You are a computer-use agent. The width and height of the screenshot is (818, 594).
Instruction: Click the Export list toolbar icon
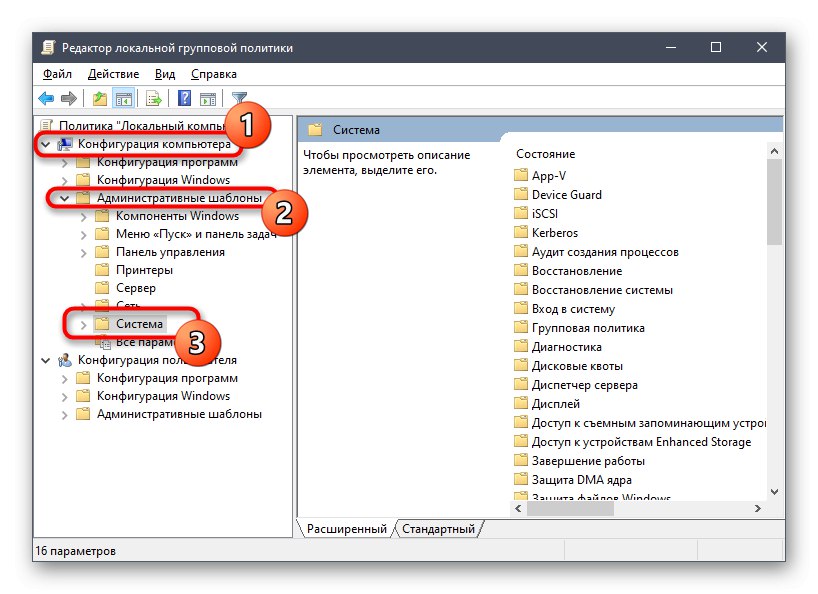pos(151,98)
